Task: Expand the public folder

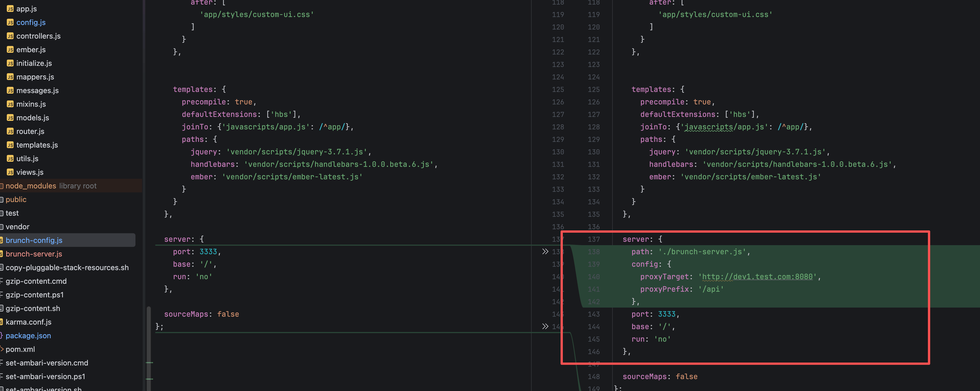Action: click(16, 199)
